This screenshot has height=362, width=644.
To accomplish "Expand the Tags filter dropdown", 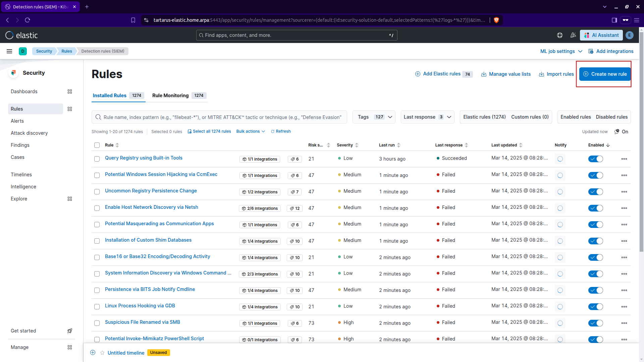I will [x=374, y=117].
